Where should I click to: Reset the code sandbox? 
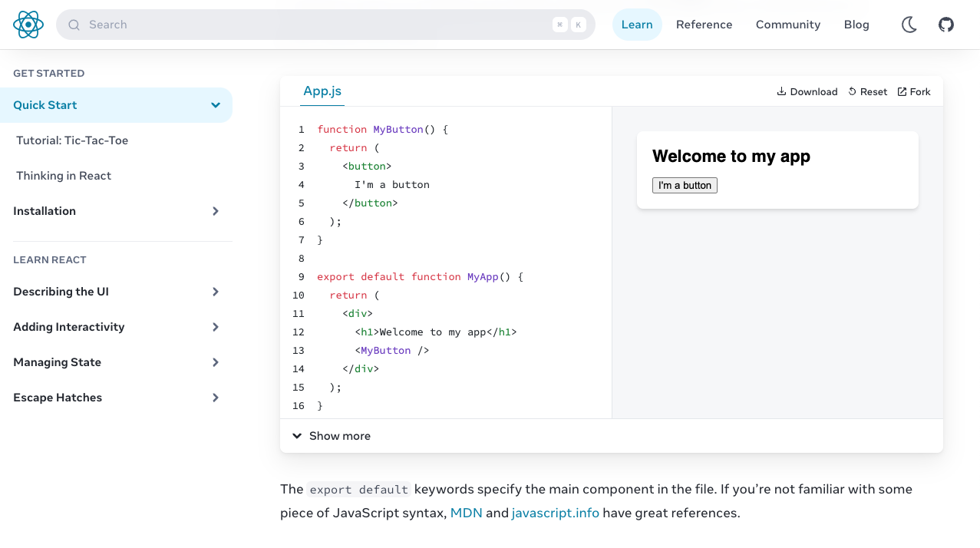click(866, 91)
